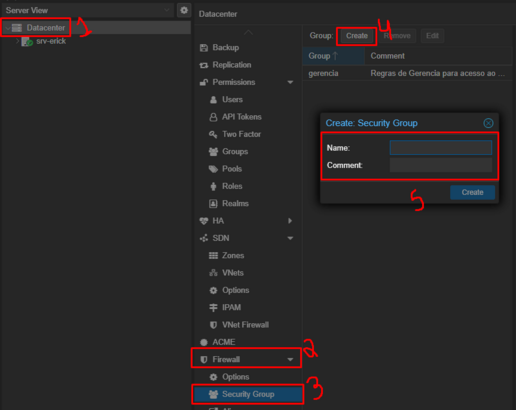
Task: Open the Security Group menu item
Action: pos(248,394)
